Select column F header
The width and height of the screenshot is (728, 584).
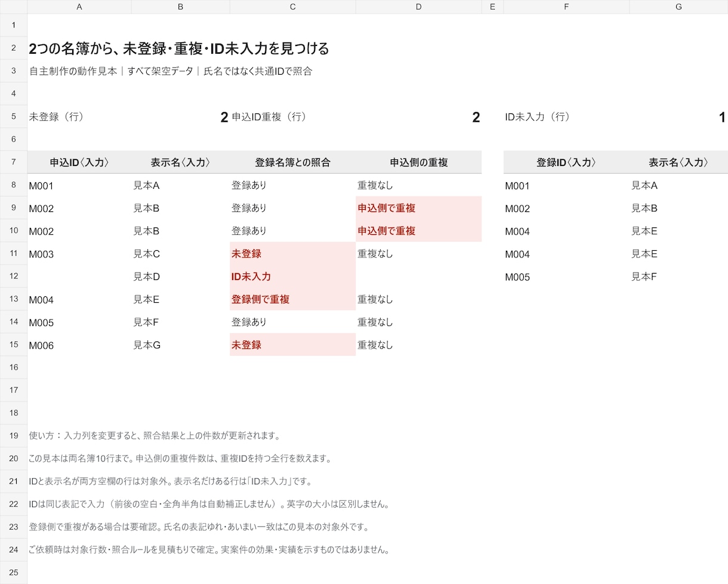click(566, 7)
